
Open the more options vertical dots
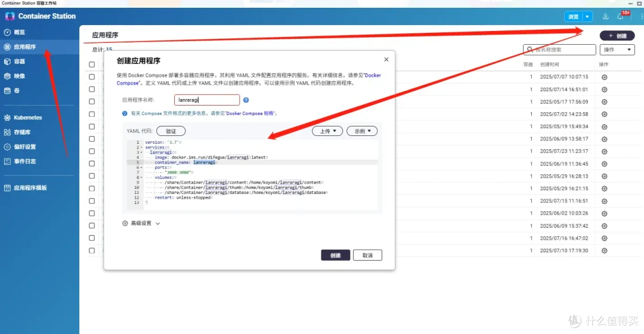[x=641, y=17]
